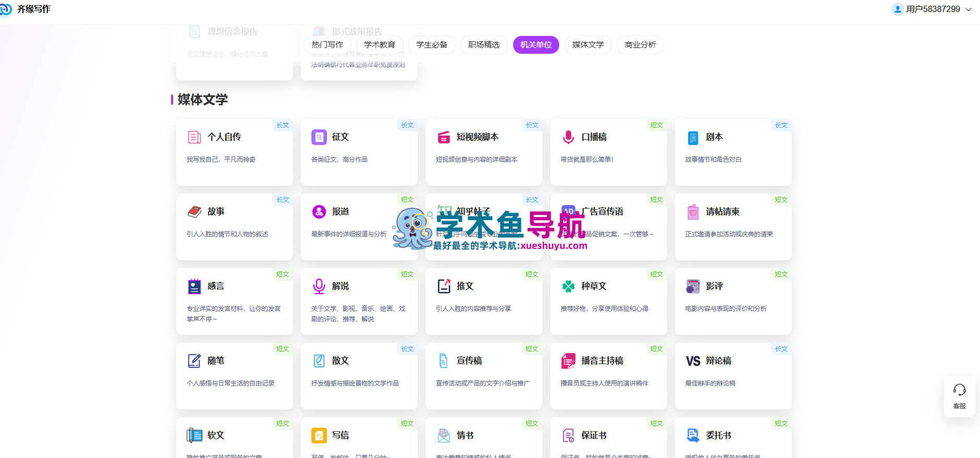Click 故事情节和角色对白 description
Screen dimensions: 980x458
point(713,160)
